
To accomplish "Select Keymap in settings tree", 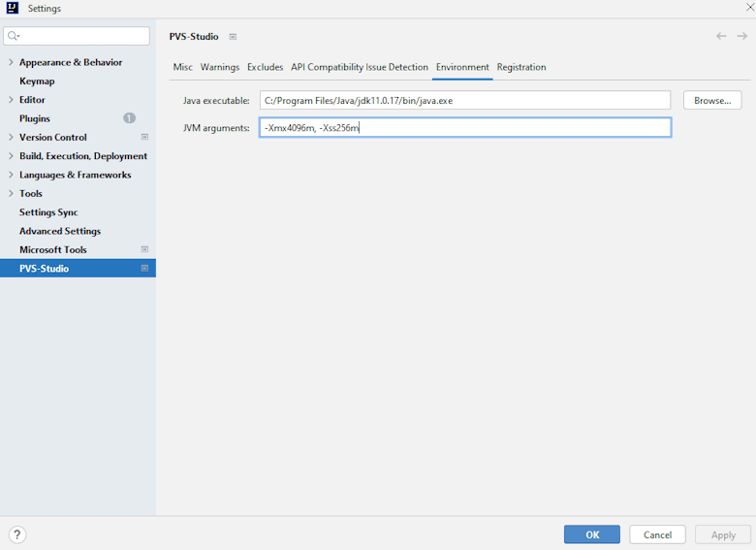I will (37, 81).
